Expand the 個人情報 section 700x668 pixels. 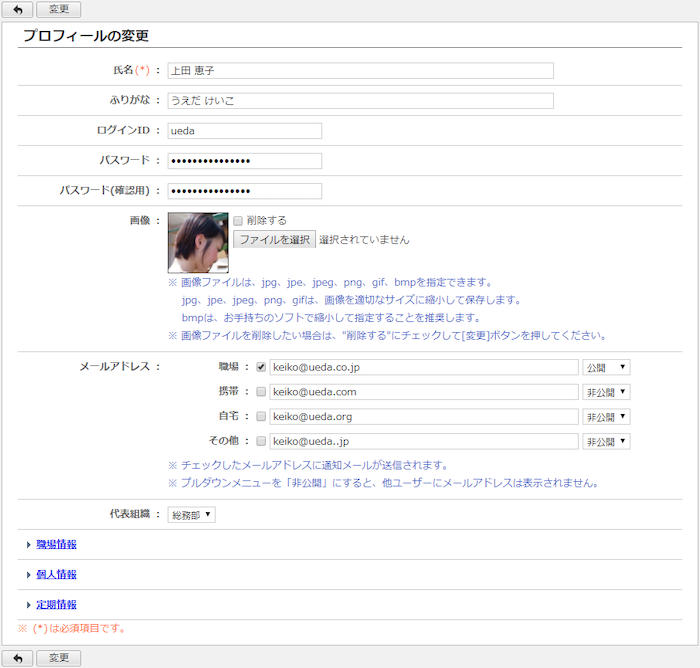click(x=56, y=575)
